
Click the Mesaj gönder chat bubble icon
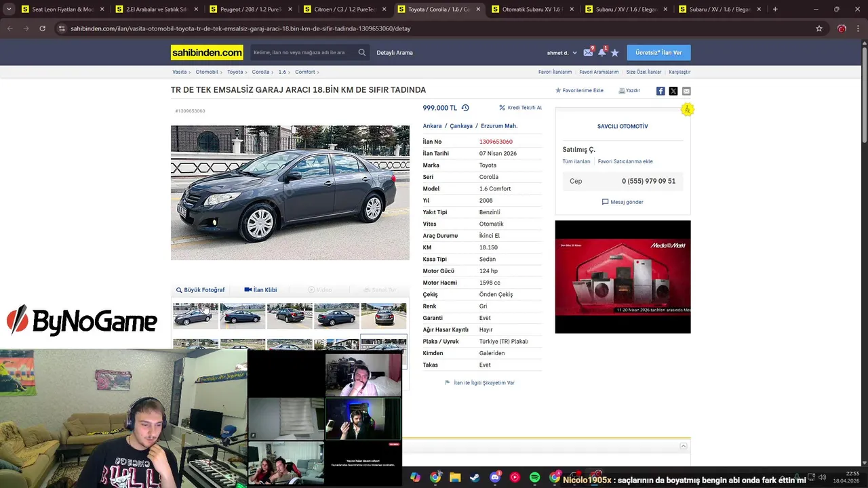point(605,202)
